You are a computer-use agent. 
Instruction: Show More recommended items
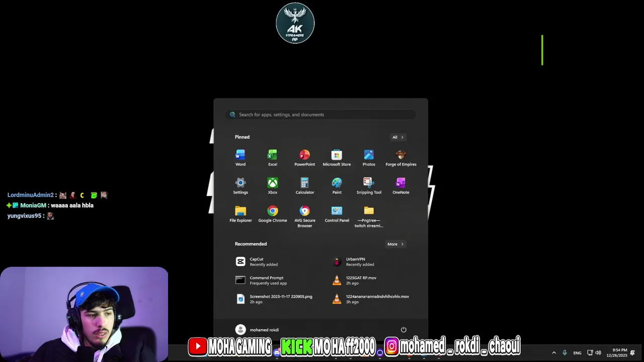(x=395, y=244)
